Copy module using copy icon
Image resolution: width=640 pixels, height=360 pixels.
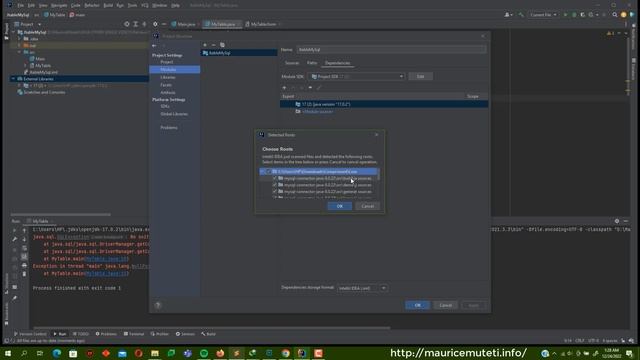[222, 45]
